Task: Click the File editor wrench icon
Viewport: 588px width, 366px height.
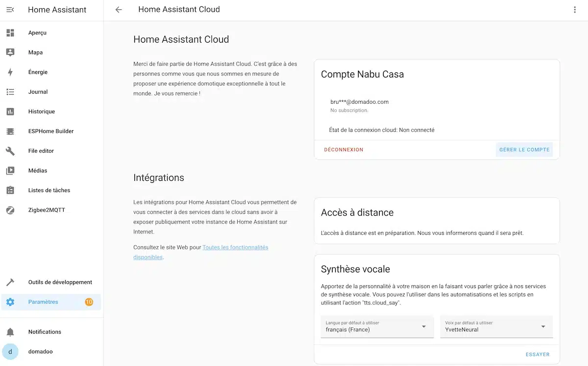Action: point(10,151)
